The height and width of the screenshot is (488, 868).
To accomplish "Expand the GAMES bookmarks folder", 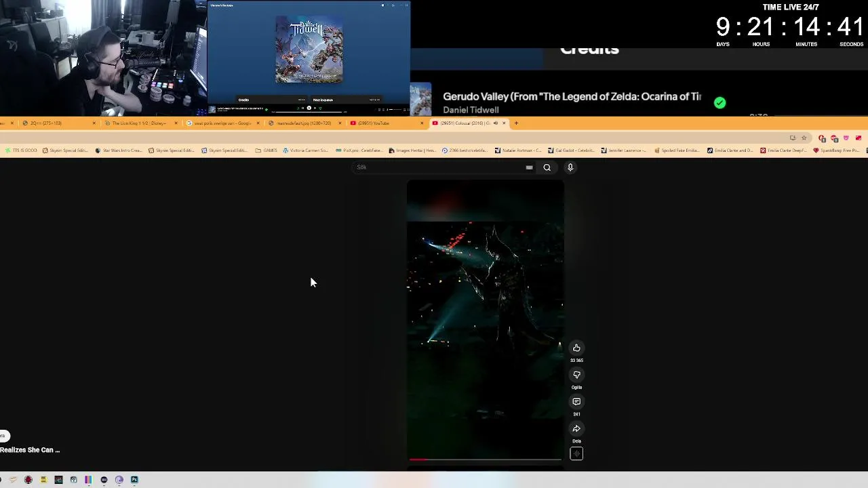I will point(266,150).
